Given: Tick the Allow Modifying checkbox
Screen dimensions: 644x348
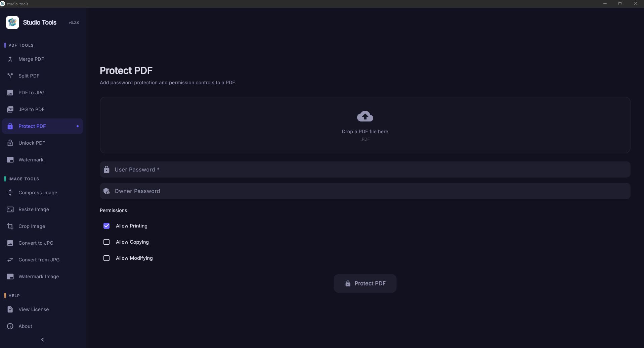Looking at the screenshot, I should (106, 258).
